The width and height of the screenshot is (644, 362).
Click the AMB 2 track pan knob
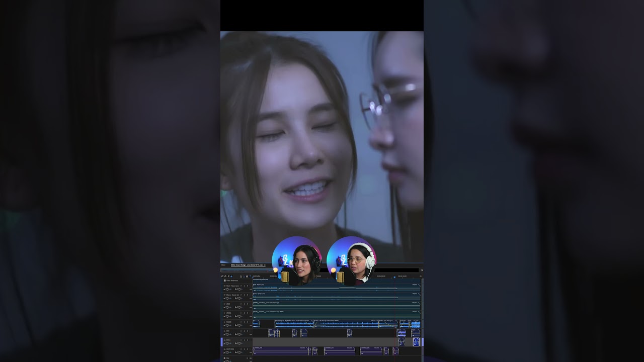click(239, 316)
